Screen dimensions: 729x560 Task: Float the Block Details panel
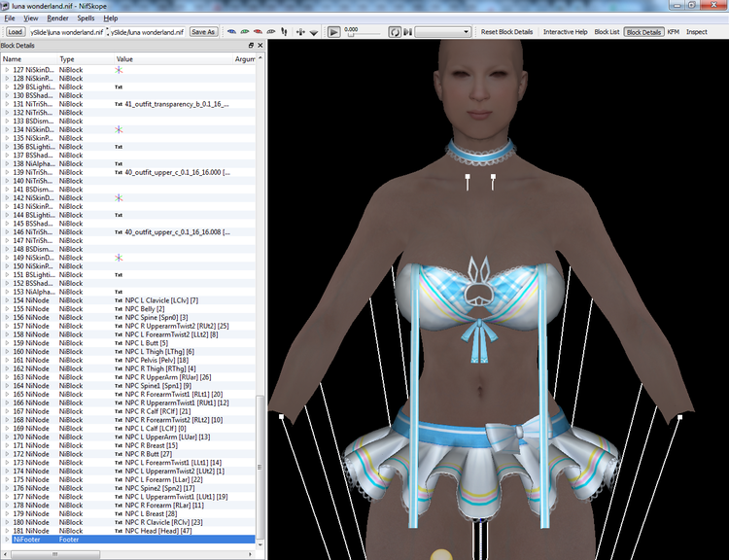click(251, 45)
